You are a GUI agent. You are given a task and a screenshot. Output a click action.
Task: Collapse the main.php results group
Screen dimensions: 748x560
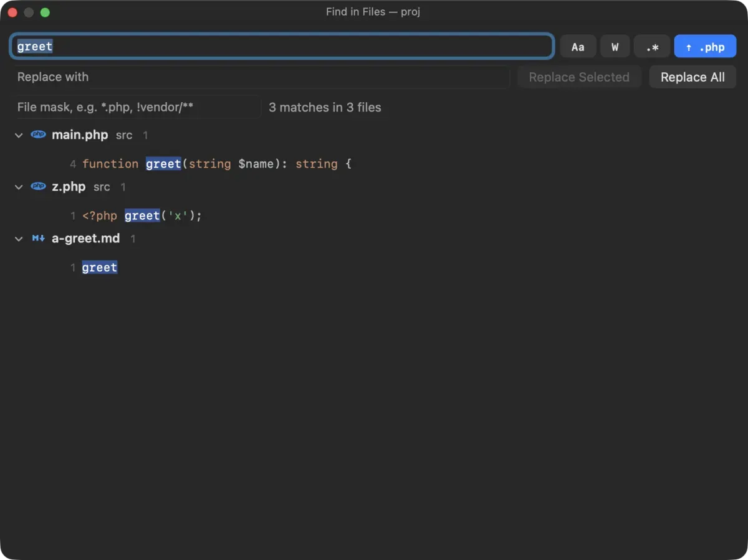[x=19, y=135]
